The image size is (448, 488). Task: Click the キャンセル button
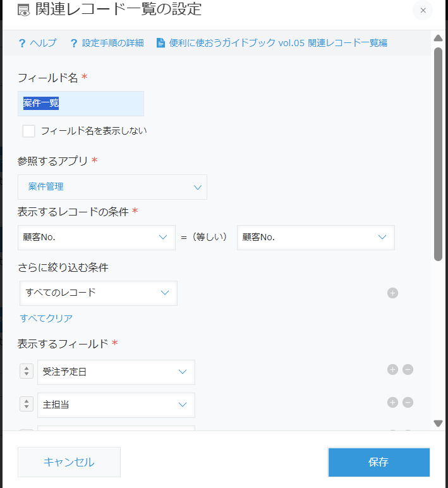point(69,462)
